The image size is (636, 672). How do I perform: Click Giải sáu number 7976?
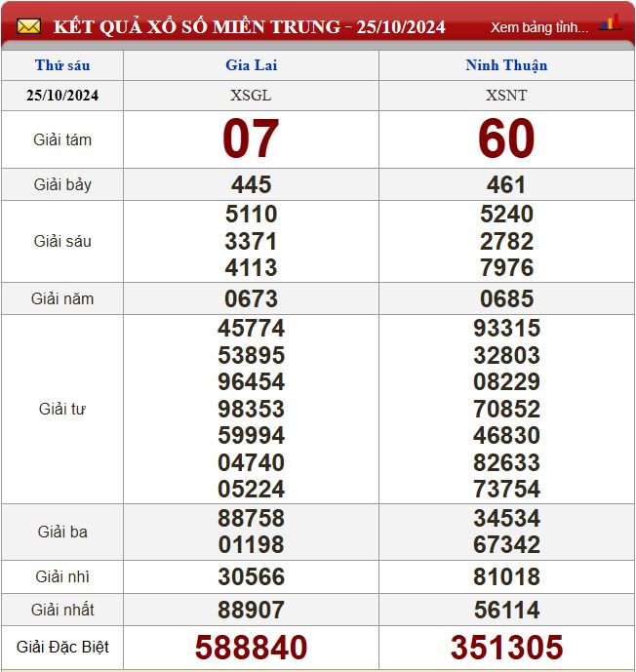coord(506,268)
